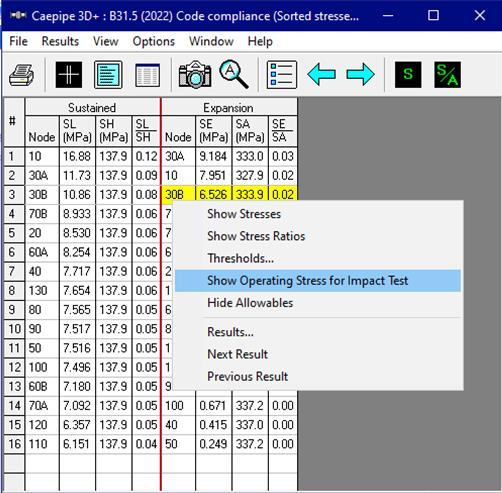Choose Show Stresses in context menu
This screenshot has height=493, width=502.
(x=318, y=214)
